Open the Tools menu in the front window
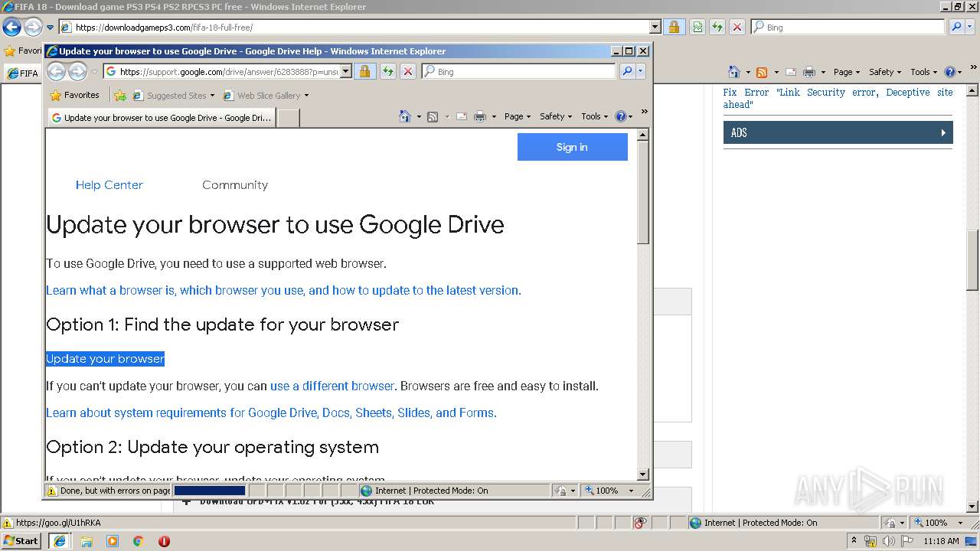The height and width of the screenshot is (551, 980). click(x=595, y=116)
